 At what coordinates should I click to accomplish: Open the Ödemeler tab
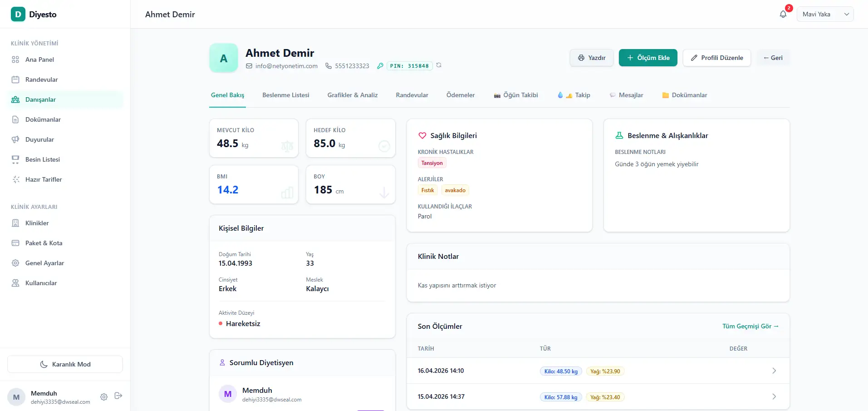tap(461, 95)
